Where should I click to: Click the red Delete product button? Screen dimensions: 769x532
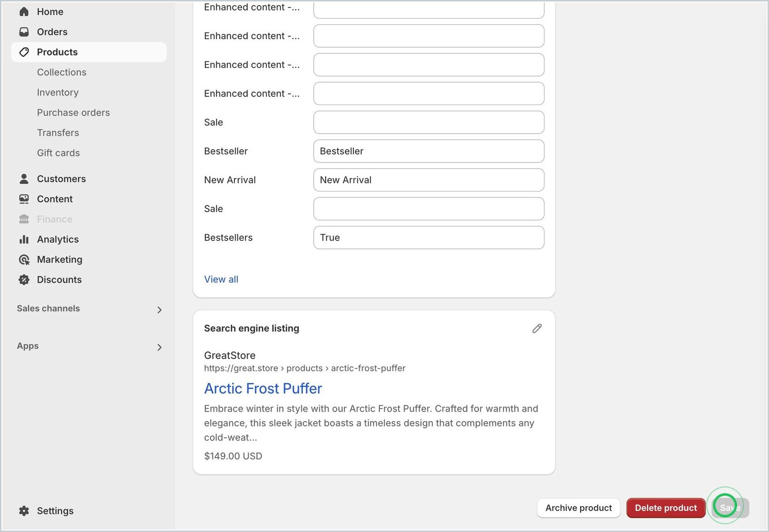(666, 508)
